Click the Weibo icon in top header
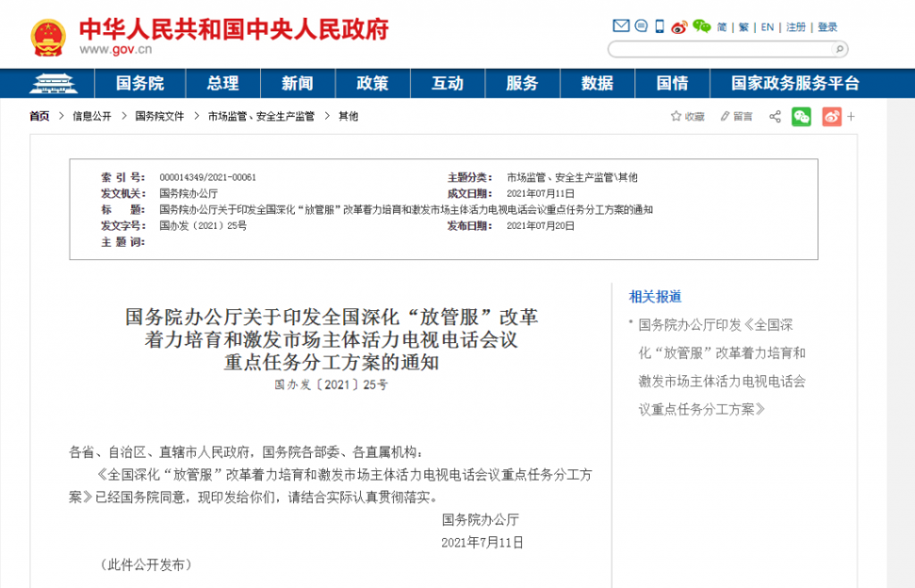 click(679, 27)
